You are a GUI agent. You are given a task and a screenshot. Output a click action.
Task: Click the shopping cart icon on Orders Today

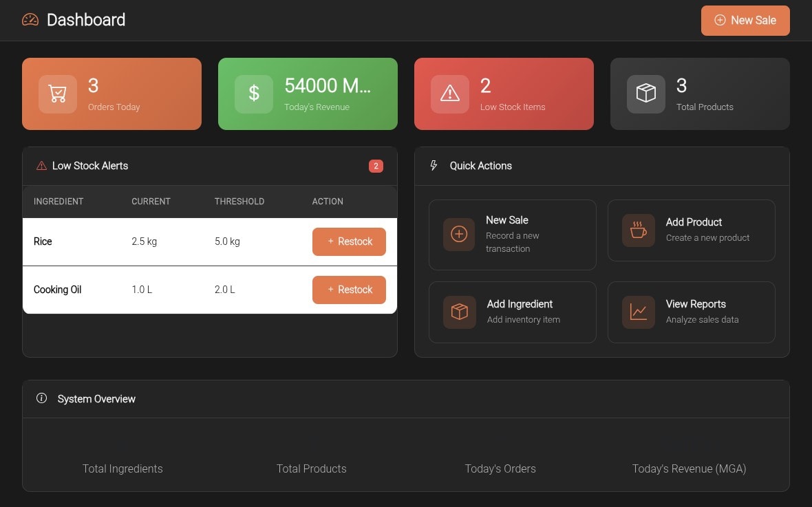tap(58, 94)
